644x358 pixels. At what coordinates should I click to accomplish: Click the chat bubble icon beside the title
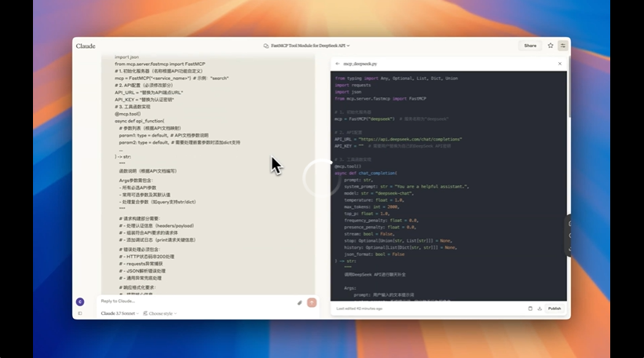coord(265,46)
